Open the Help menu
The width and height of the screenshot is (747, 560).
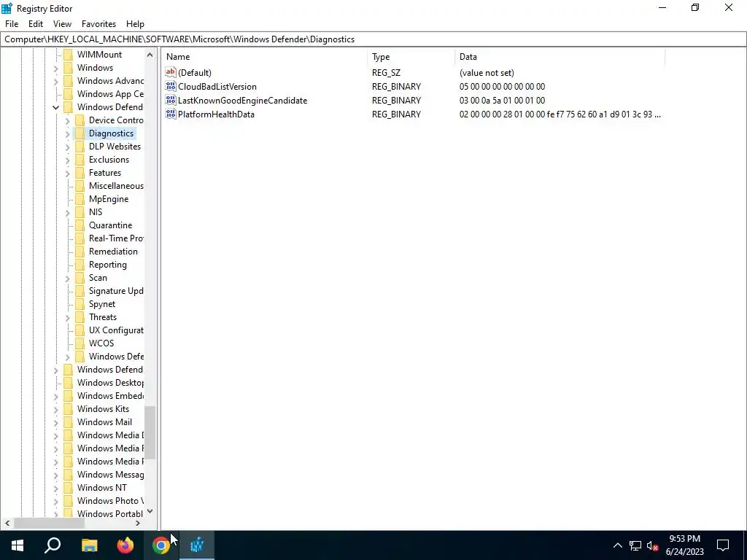tap(135, 24)
